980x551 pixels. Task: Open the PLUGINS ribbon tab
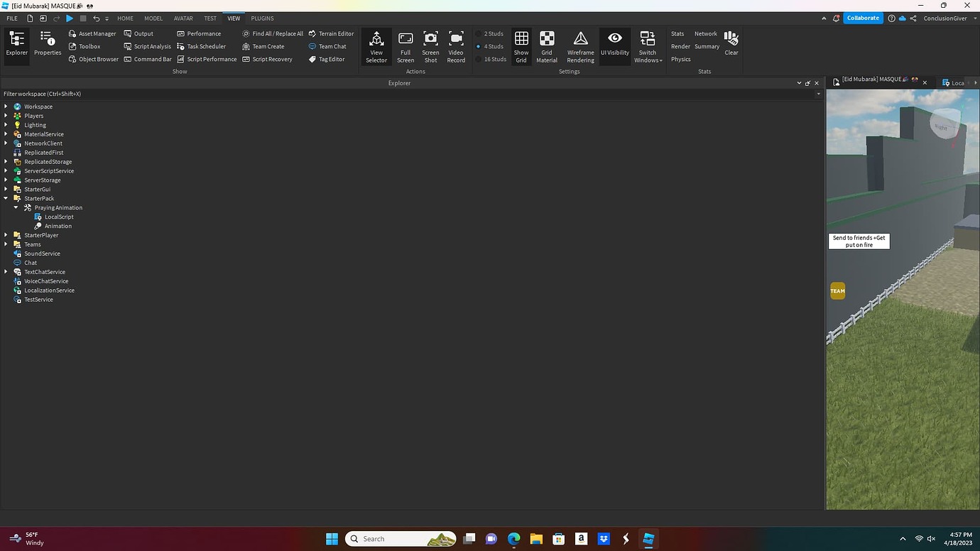coord(261,18)
